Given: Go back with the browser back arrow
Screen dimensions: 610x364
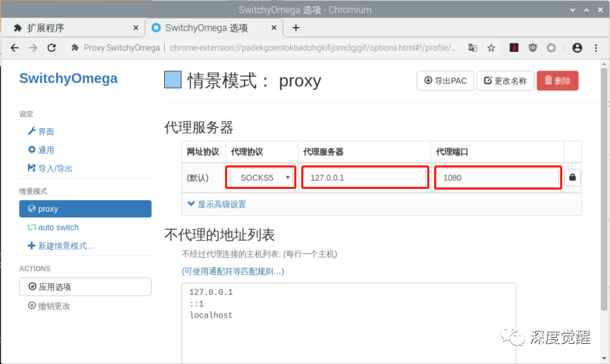Looking at the screenshot, I should pos(15,48).
